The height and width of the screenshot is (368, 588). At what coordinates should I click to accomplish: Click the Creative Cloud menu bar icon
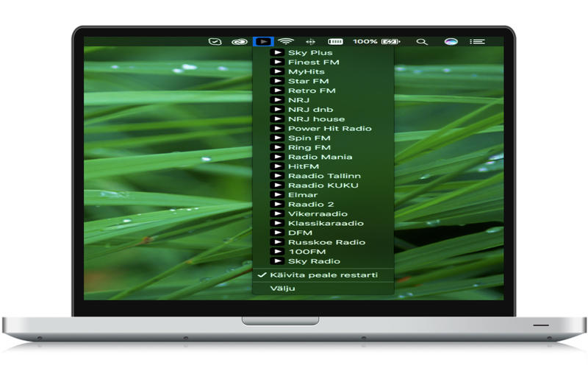pyautogui.click(x=240, y=42)
